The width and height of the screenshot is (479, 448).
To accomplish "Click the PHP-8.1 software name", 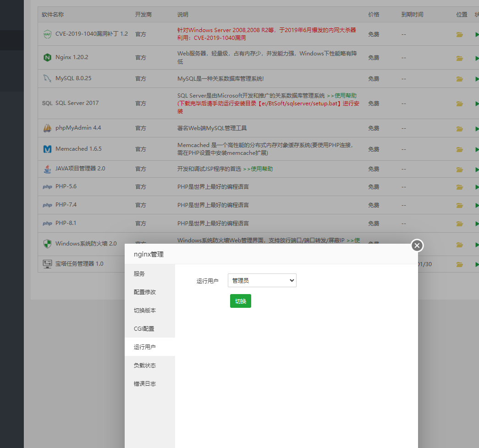I will click(x=66, y=223).
